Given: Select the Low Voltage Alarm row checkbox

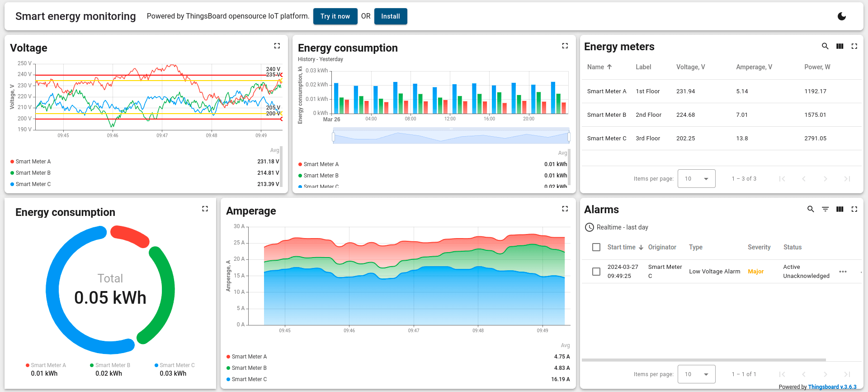Looking at the screenshot, I should (x=596, y=272).
